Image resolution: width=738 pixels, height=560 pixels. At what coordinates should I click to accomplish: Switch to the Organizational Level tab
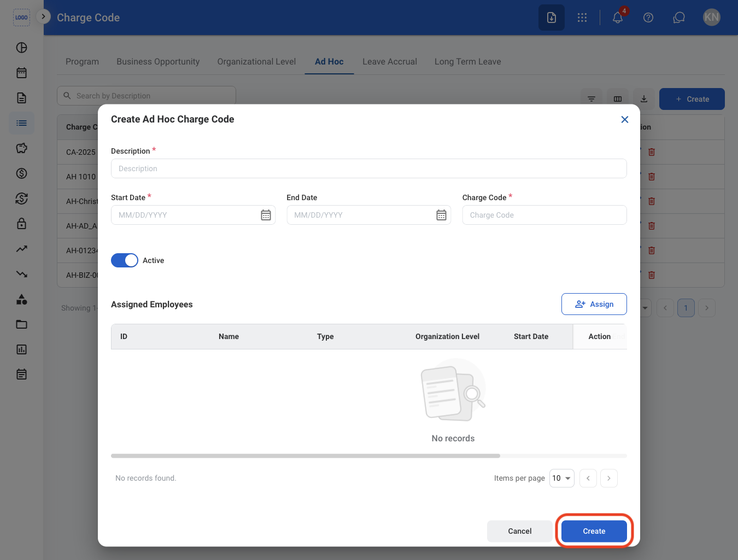(x=256, y=62)
